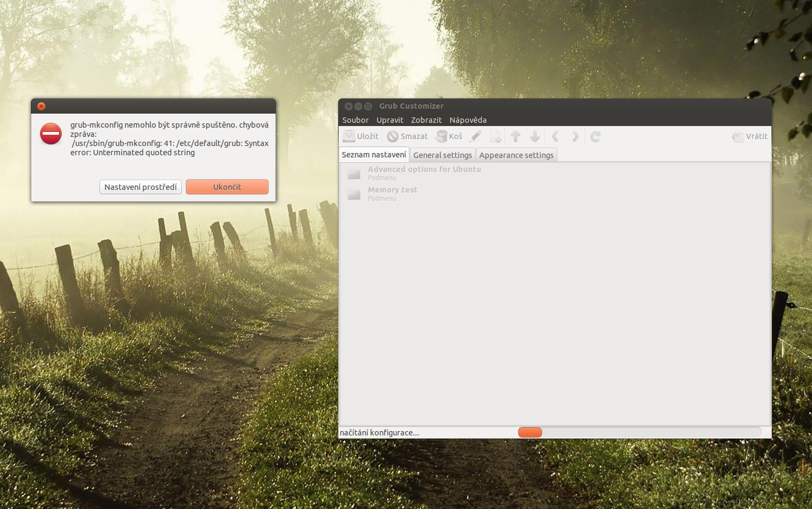Click the 'Unterminated quoted string' error message text
The image size is (812, 509).
click(x=144, y=153)
